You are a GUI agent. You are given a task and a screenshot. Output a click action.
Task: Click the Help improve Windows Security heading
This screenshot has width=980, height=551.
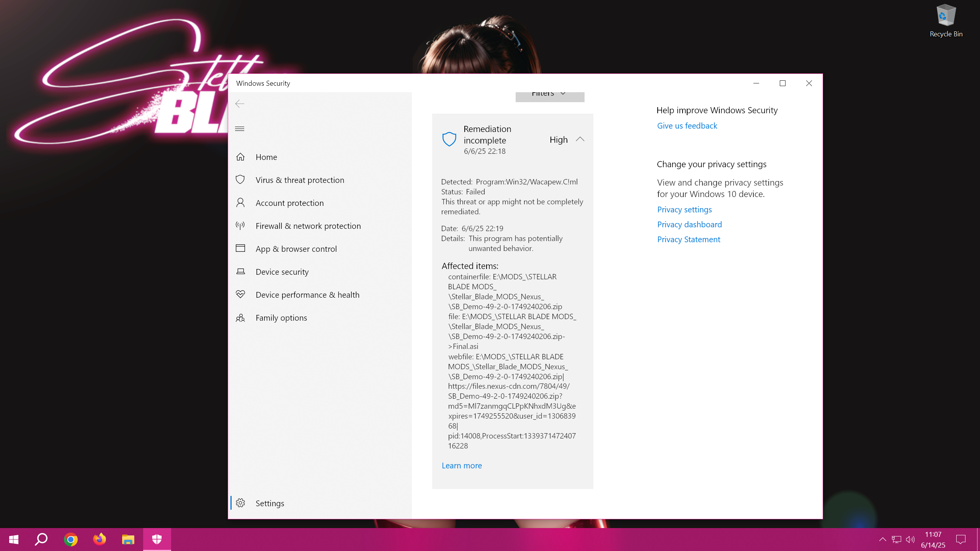(717, 110)
